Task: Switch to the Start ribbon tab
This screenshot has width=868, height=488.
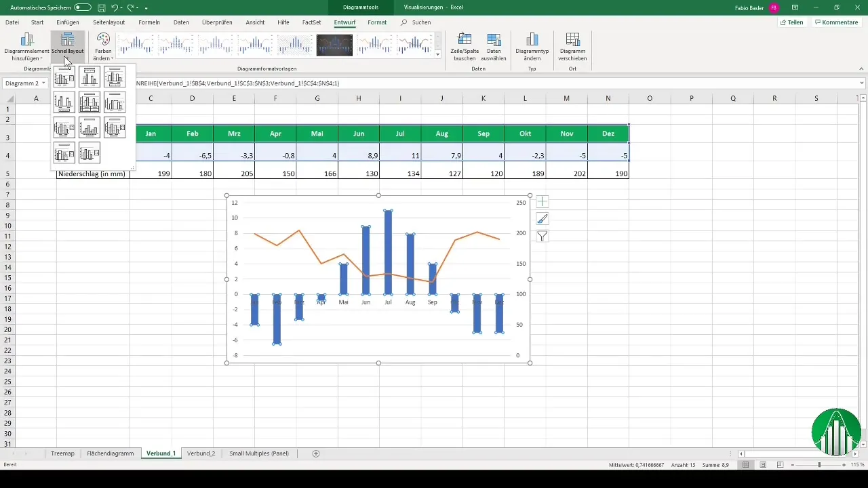Action: 37,22
